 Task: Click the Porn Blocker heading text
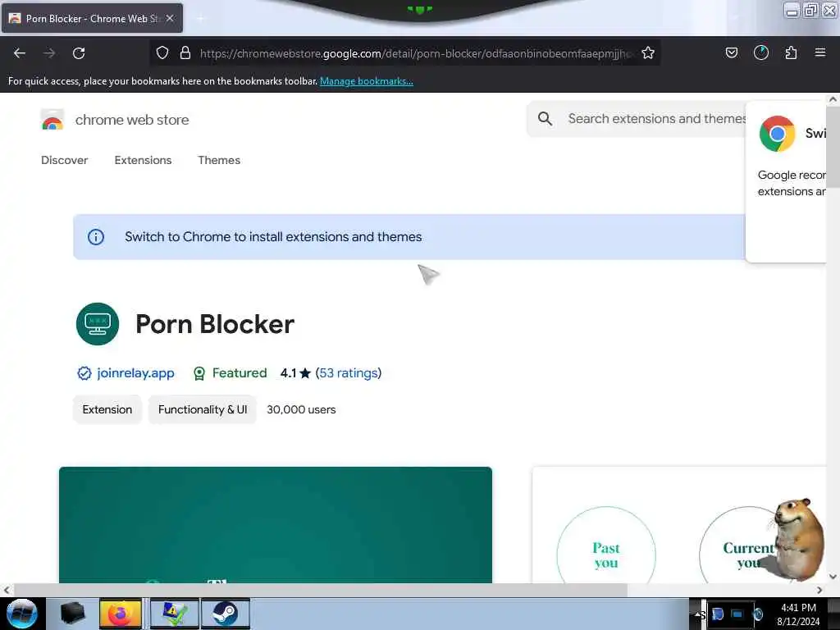coord(215,324)
